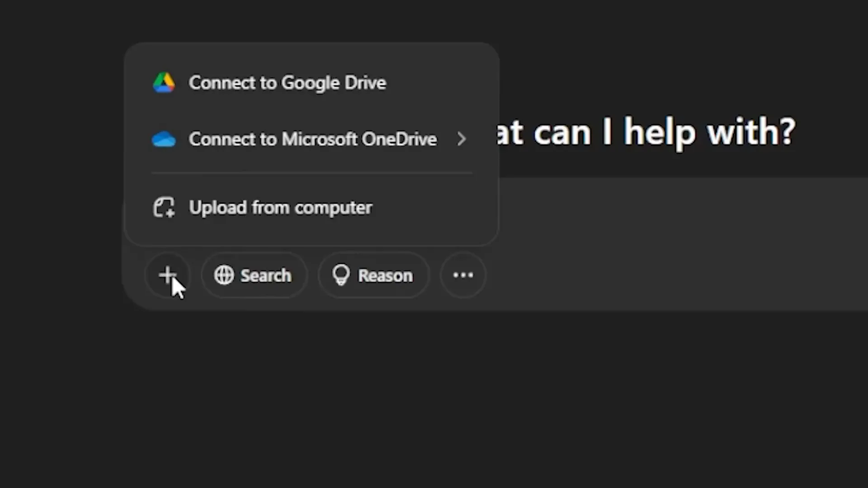Click the separator line above Upload option
Viewport: 868px width, 488px height.
pyautogui.click(x=312, y=173)
